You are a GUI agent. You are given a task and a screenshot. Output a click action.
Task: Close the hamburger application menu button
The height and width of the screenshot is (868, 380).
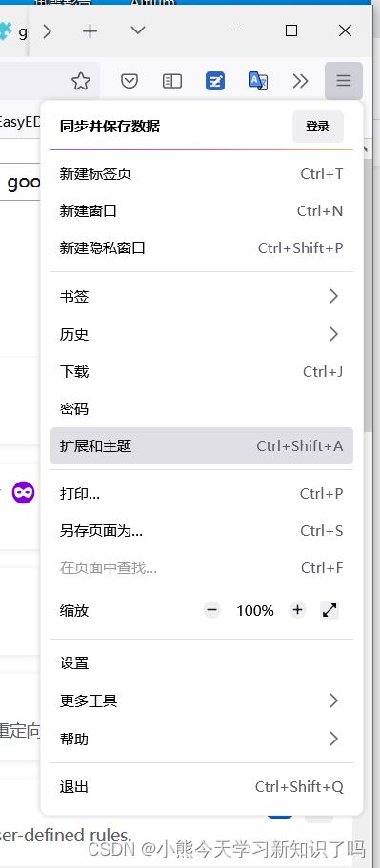click(344, 82)
